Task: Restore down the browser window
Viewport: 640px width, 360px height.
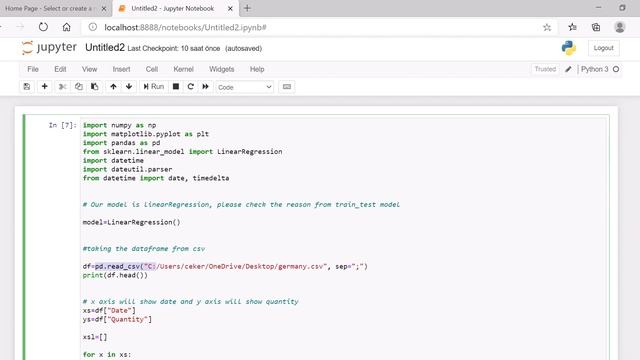Action: 622,8
